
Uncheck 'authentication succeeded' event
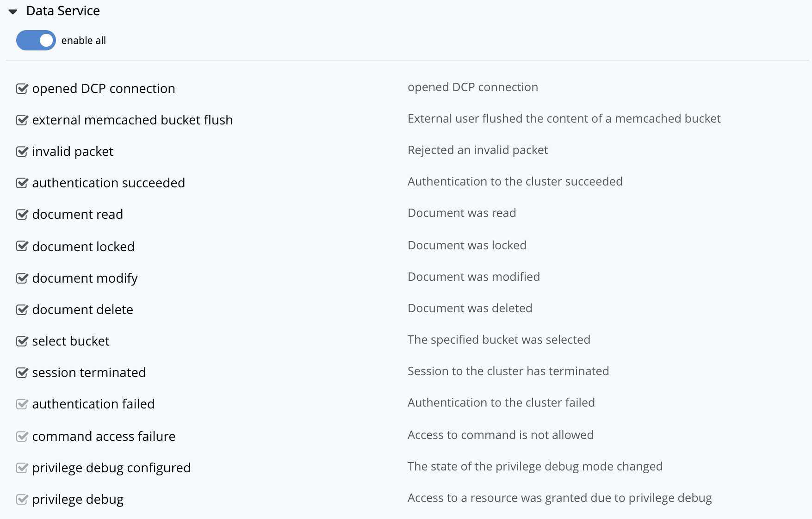[x=21, y=183]
